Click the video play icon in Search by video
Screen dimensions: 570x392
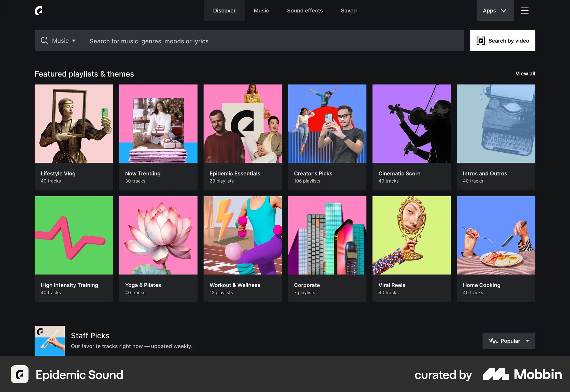point(481,41)
